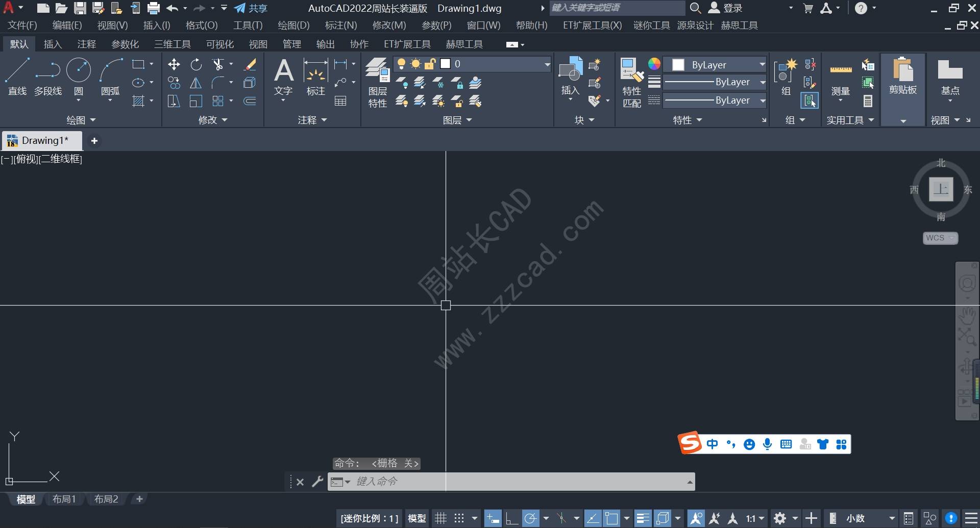Click the Rectangular Array icon
980x528 pixels.
coord(218,101)
